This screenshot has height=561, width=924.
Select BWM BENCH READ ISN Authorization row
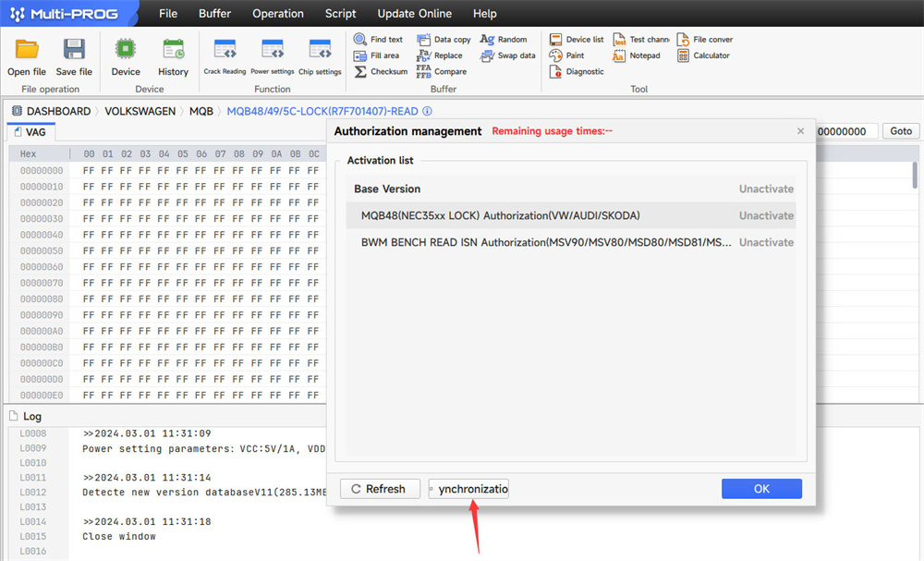(x=570, y=242)
